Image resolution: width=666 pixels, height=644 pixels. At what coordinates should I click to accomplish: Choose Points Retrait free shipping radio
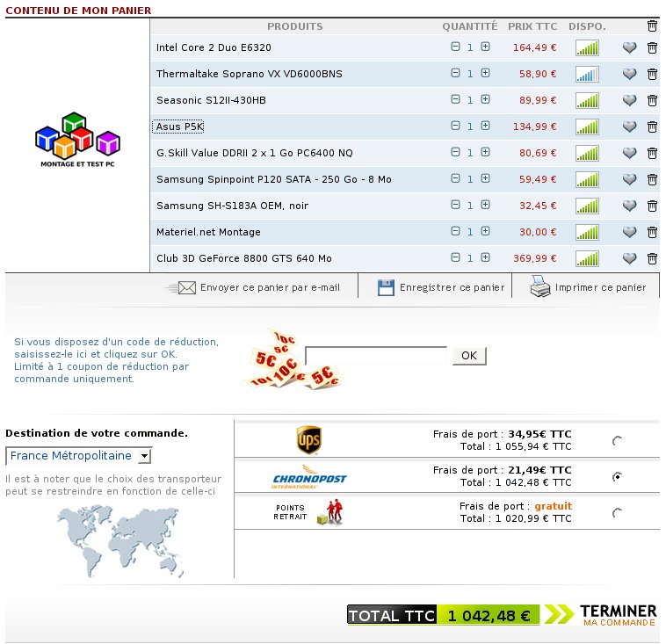617,513
